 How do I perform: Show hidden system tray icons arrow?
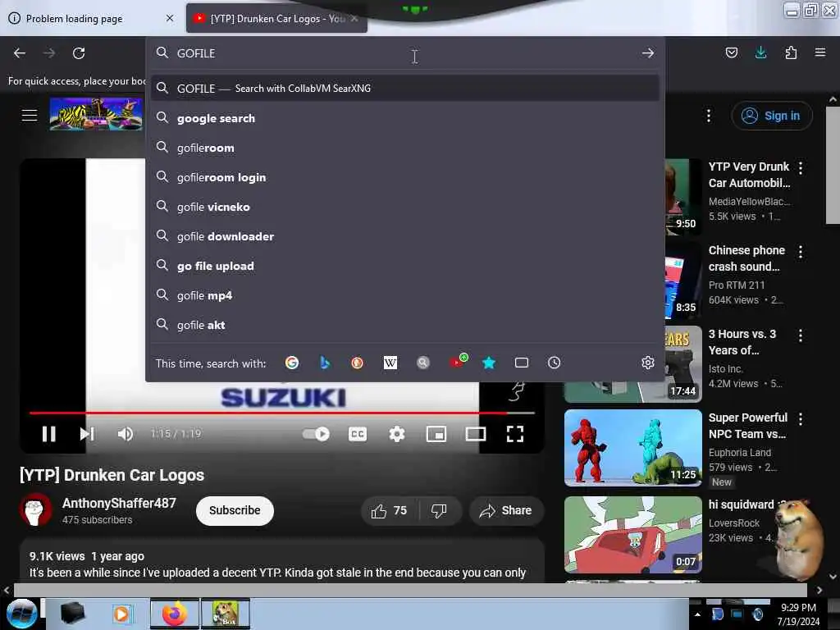click(x=697, y=614)
